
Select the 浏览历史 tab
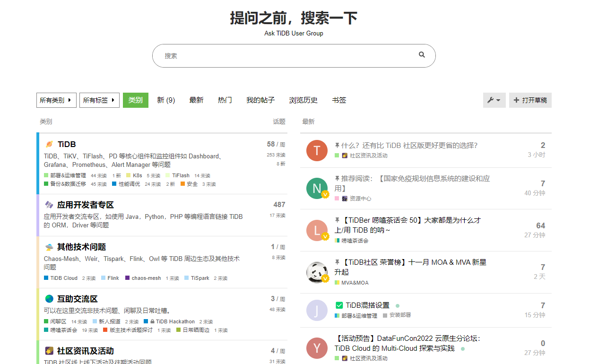pos(303,100)
